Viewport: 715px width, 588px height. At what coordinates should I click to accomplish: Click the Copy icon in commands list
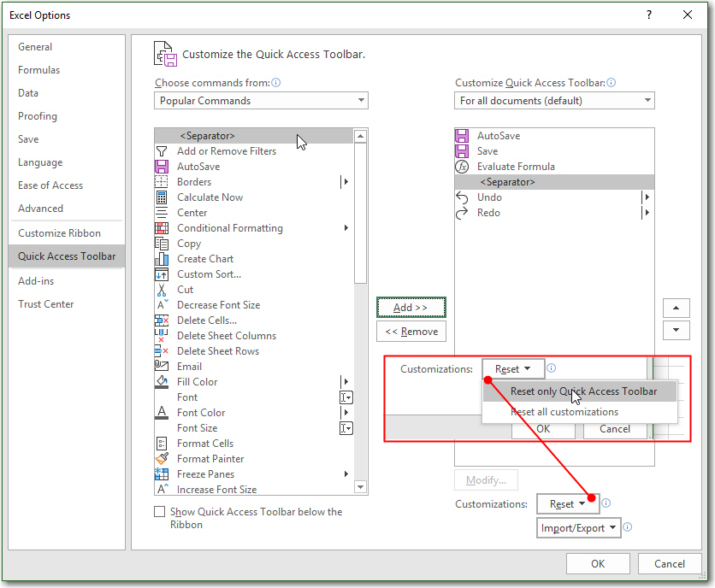[x=162, y=244]
